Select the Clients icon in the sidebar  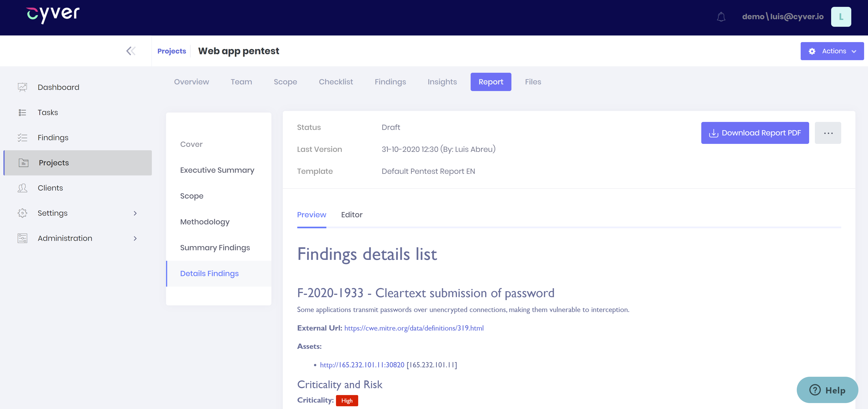click(22, 188)
